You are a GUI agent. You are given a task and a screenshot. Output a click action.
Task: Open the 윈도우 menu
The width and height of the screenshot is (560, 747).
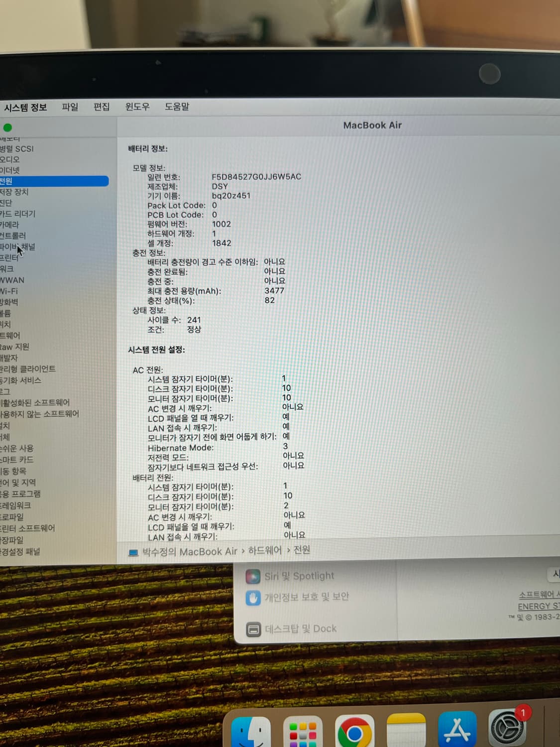(137, 107)
